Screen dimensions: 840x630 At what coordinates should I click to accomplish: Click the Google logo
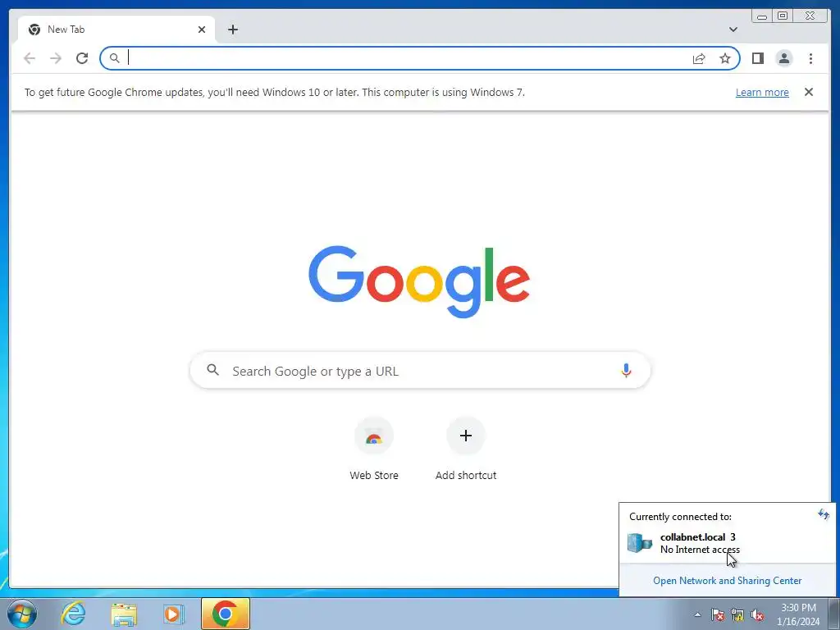[419, 282]
